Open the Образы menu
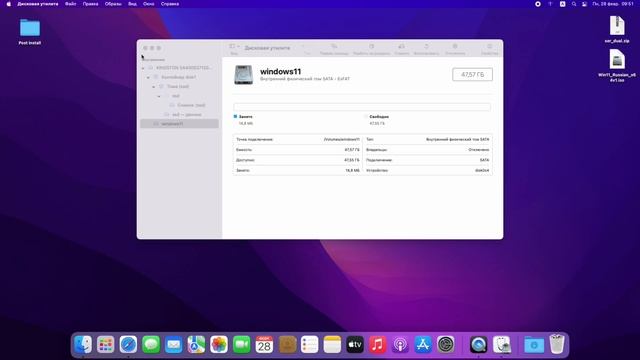 click(113, 4)
